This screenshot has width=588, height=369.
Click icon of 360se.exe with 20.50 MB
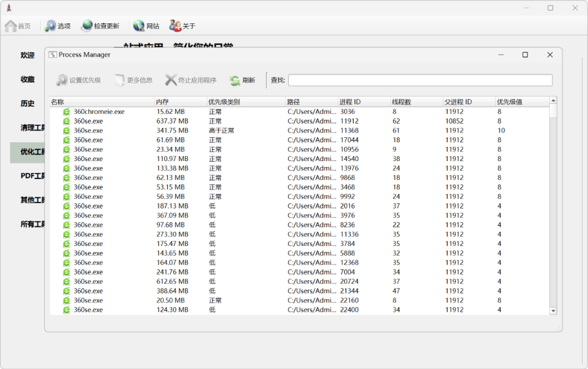66,300
